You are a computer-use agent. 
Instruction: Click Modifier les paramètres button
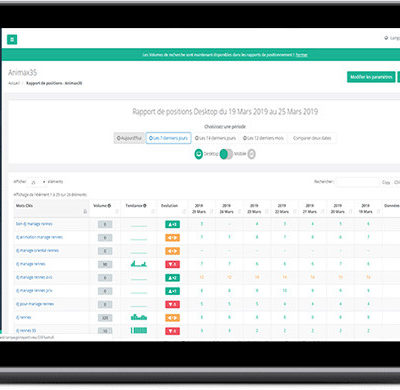tap(371, 77)
